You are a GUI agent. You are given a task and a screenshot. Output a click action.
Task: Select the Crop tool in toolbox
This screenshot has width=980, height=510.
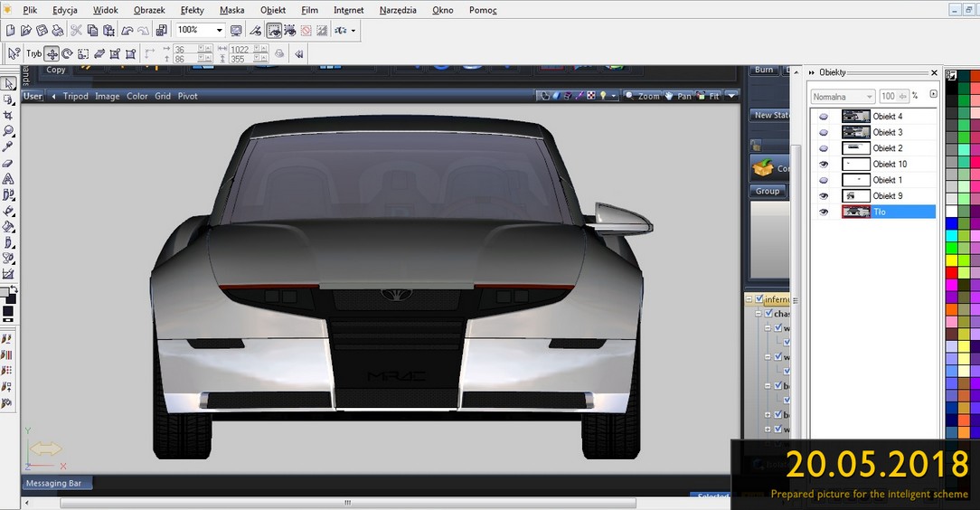click(8, 116)
